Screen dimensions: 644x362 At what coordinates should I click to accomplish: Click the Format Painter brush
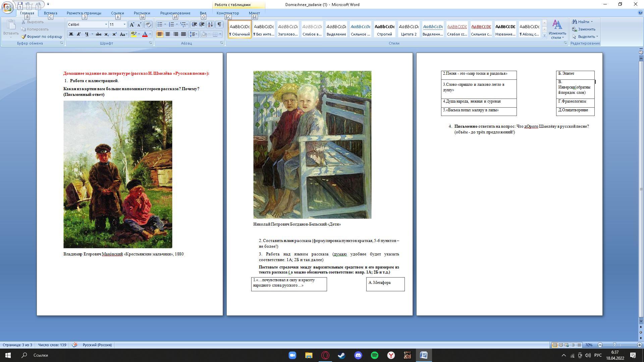(23, 37)
